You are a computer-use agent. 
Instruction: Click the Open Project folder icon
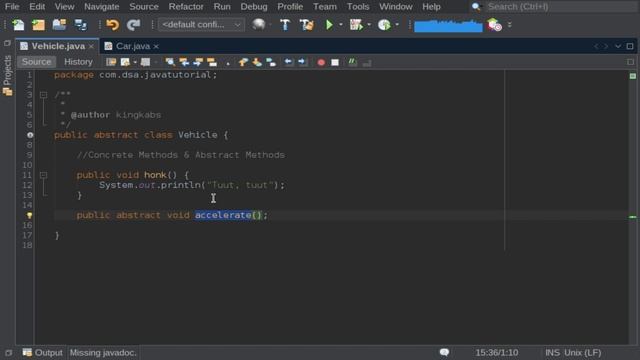click(59, 25)
